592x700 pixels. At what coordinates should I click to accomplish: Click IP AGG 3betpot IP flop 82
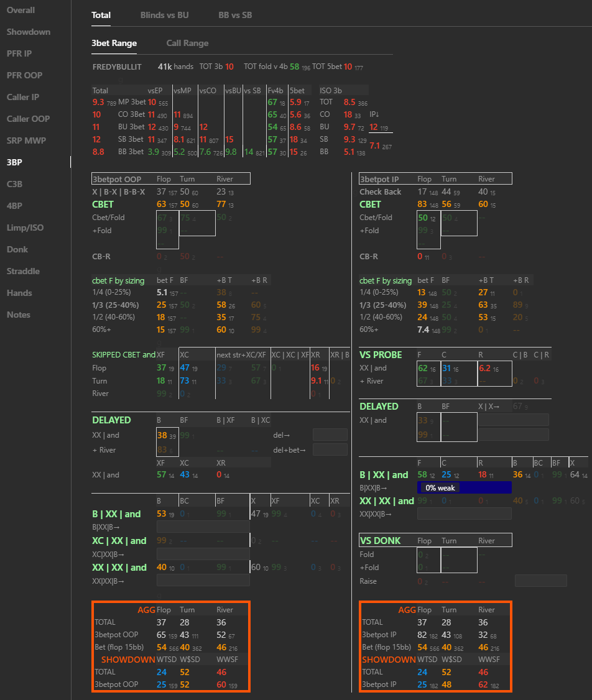[x=422, y=635]
